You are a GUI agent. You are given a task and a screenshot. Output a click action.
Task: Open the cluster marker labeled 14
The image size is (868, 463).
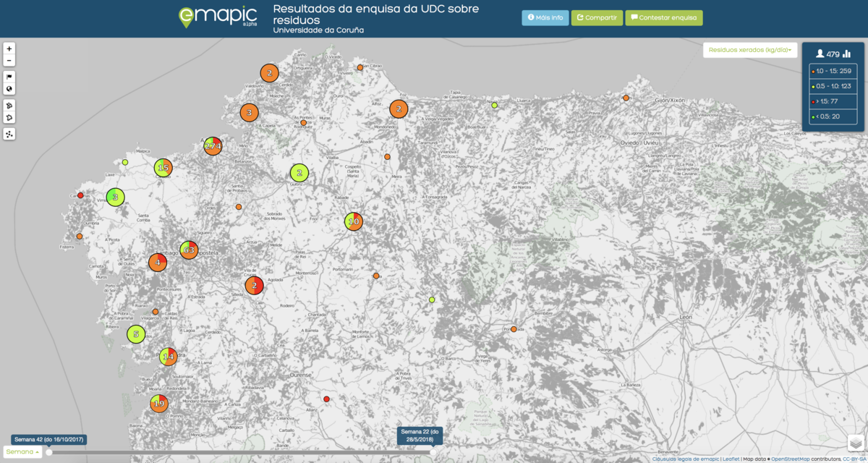(168, 357)
